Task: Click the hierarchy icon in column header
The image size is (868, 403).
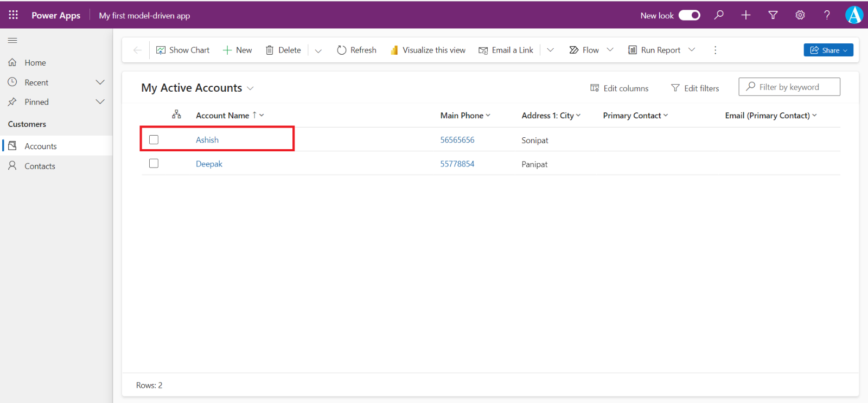Action: [x=176, y=114]
